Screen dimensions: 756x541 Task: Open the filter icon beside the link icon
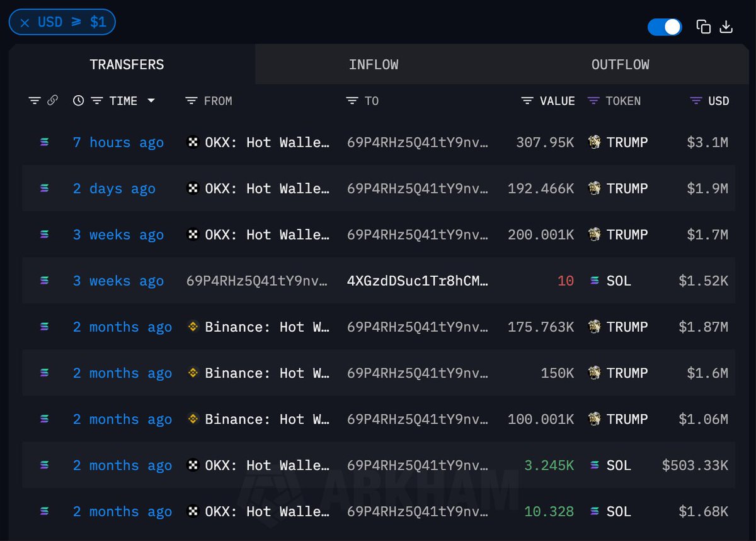click(35, 101)
